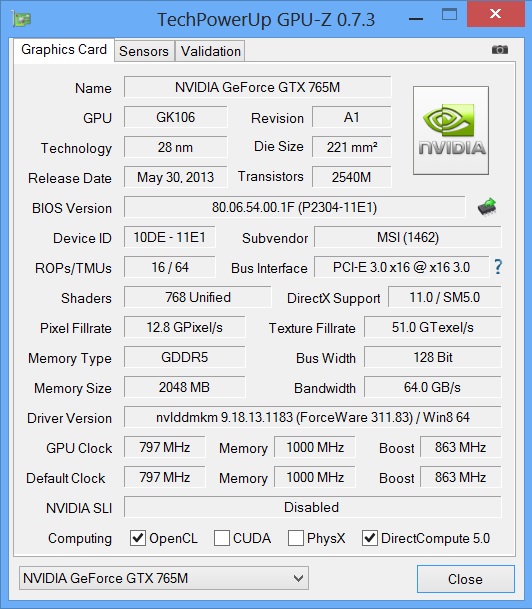Click the Default Clock value 797 MHz
Image resolution: width=532 pixels, height=609 pixels.
165,477
